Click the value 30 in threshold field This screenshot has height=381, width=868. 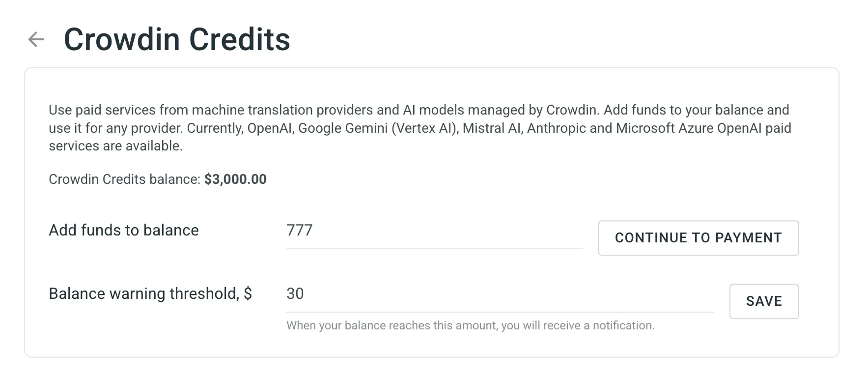tap(295, 294)
